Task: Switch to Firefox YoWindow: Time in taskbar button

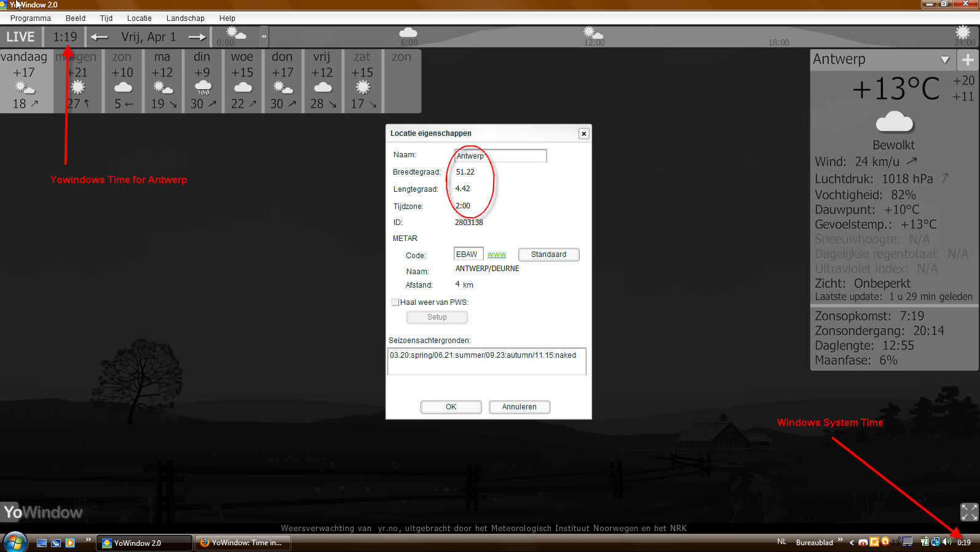Action: click(243, 543)
